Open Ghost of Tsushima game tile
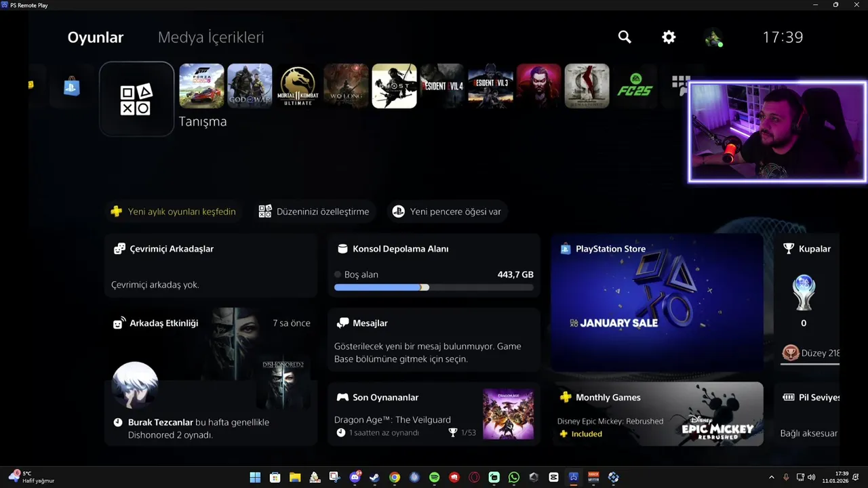The width and height of the screenshot is (868, 488). [394, 86]
